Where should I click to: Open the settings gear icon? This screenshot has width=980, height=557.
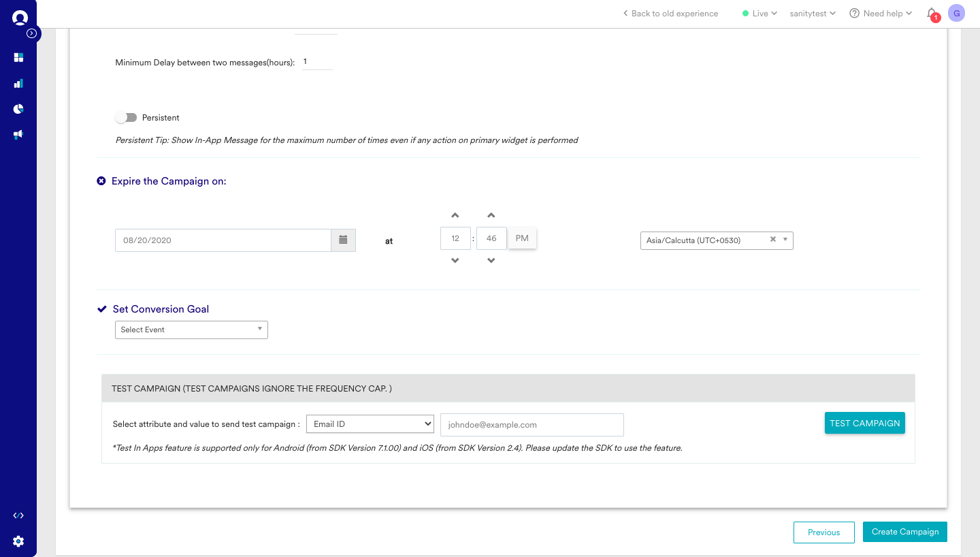18,541
